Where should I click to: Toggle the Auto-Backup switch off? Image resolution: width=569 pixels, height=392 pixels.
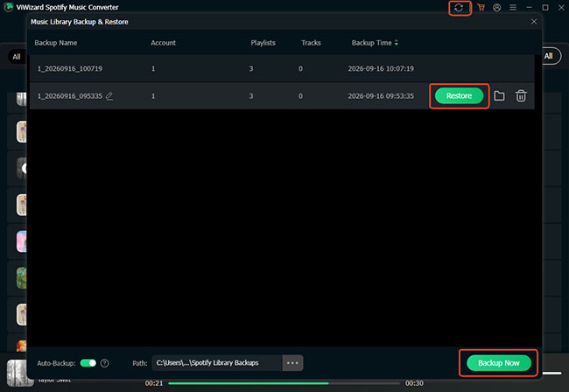[88, 363]
